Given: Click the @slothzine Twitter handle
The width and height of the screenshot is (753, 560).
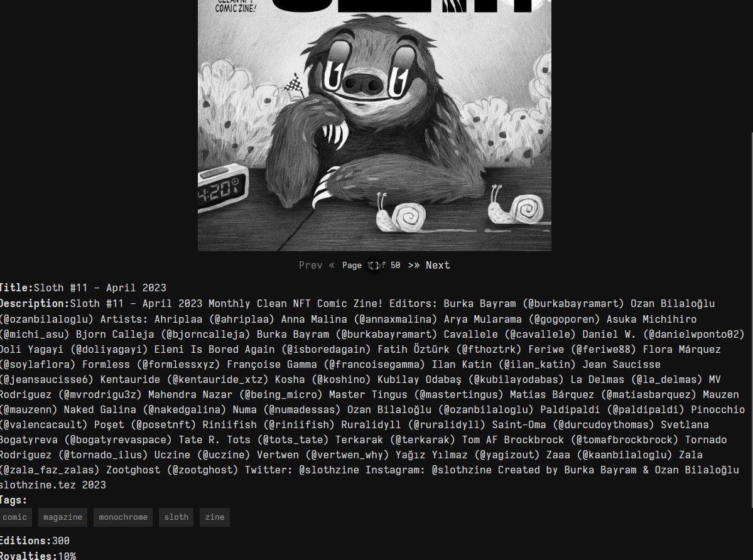Looking at the screenshot, I should (x=328, y=470).
